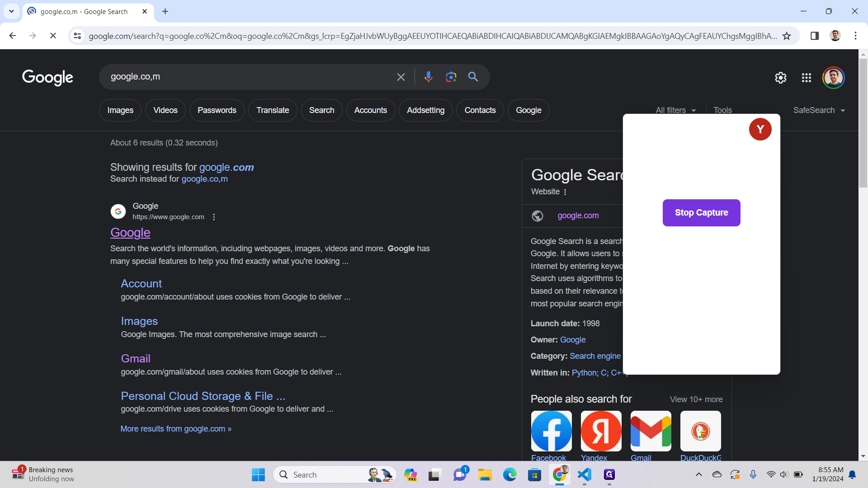Open the Breaking news widget

(x=43, y=474)
